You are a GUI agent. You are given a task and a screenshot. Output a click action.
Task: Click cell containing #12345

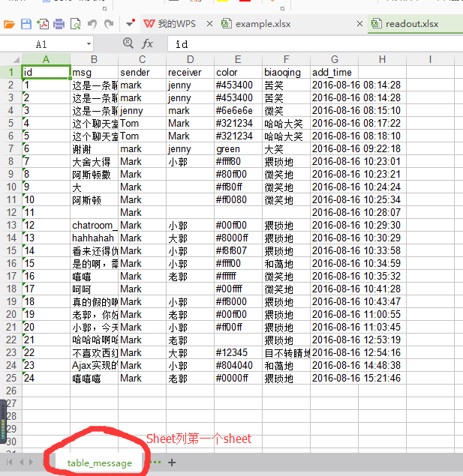point(238,353)
